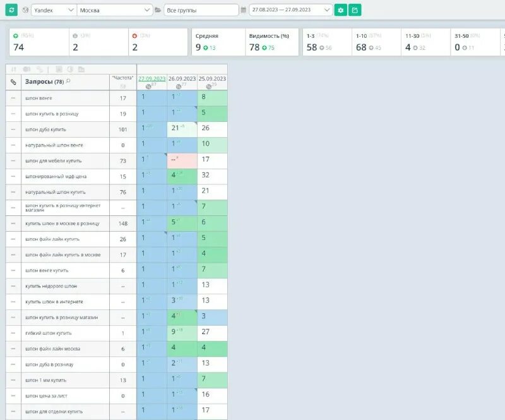The width and height of the screenshot is (505, 420).
Task: Click the query купить шпон в москве в розницу
Action: [62, 224]
